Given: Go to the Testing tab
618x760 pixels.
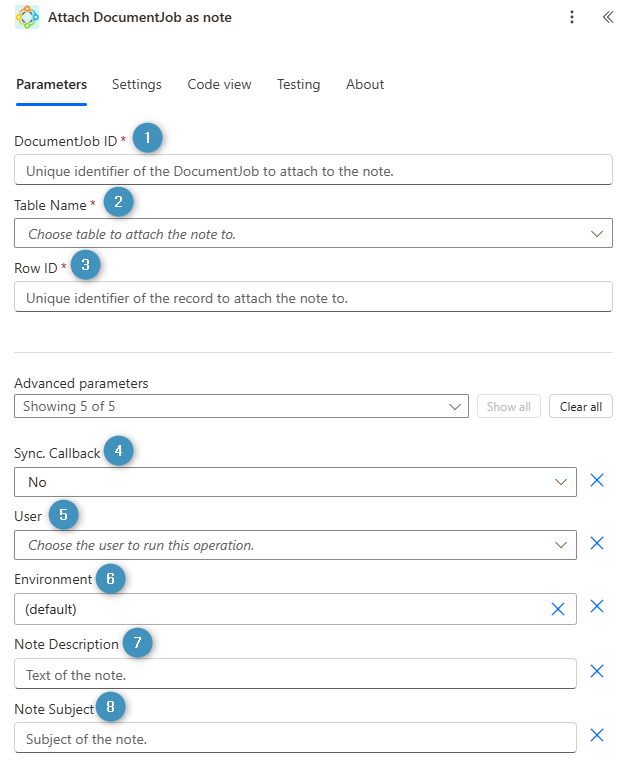Looking at the screenshot, I should pyautogui.click(x=298, y=85).
